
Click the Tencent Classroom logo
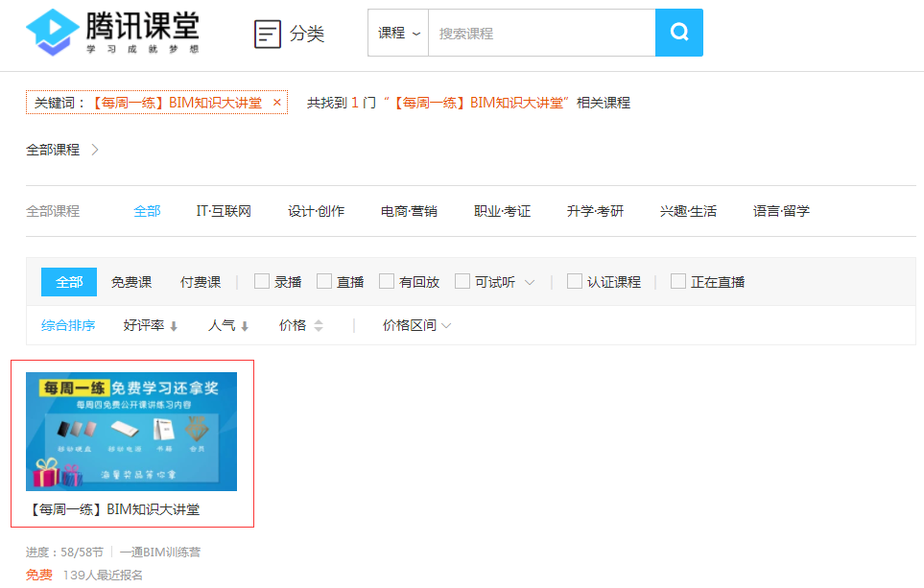[112, 33]
